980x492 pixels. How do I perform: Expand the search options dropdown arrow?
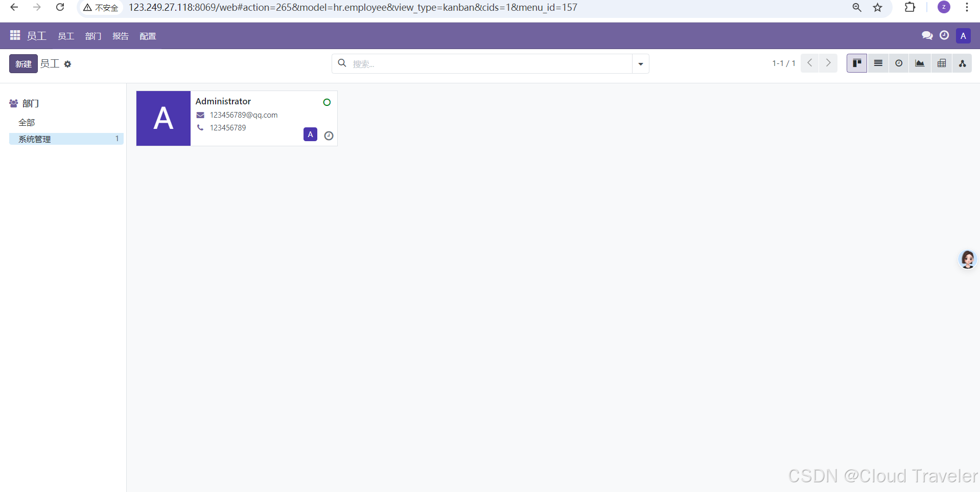click(641, 64)
